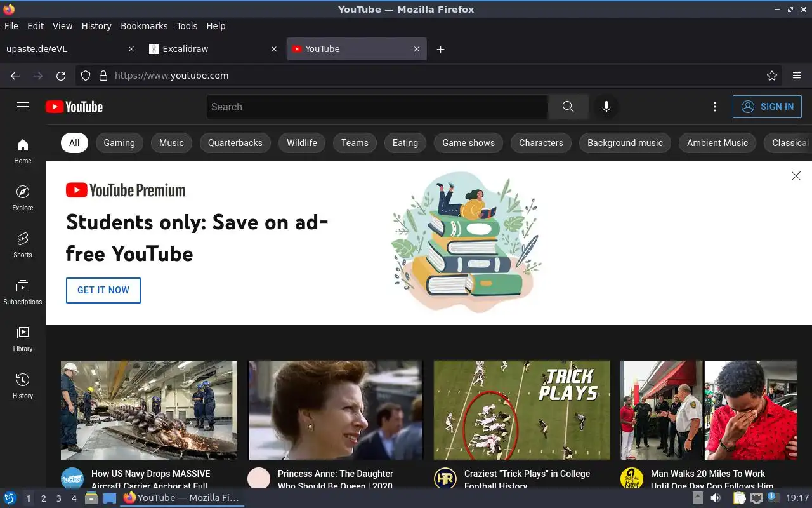Open History in sidebar
The width and height of the screenshot is (812, 508).
pos(23,386)
